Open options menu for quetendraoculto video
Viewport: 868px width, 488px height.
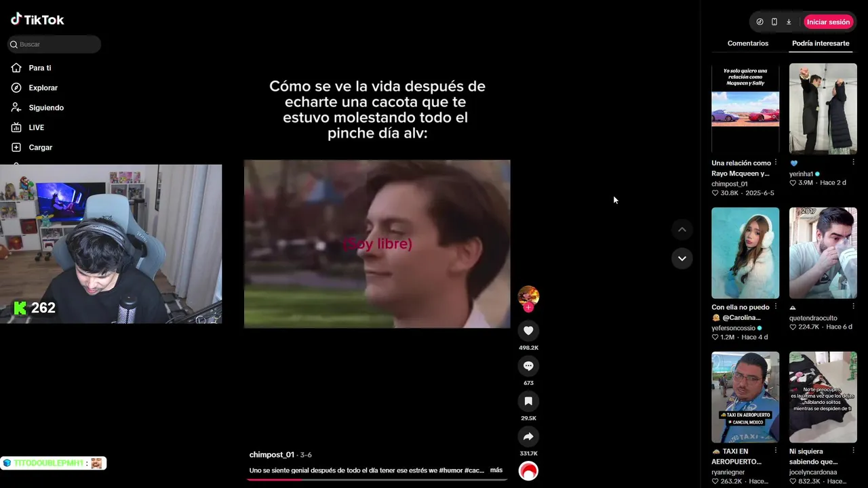coord(853,307)
